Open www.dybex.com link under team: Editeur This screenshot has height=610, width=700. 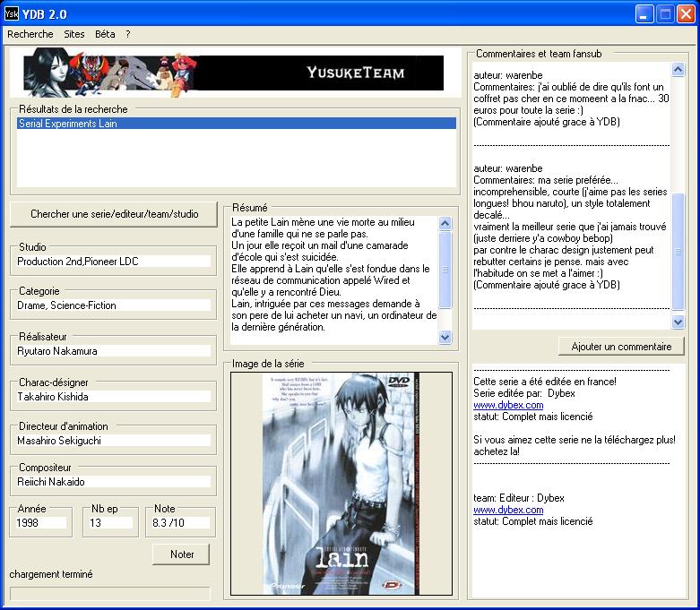pyautogui.click(x=508, y=510)
